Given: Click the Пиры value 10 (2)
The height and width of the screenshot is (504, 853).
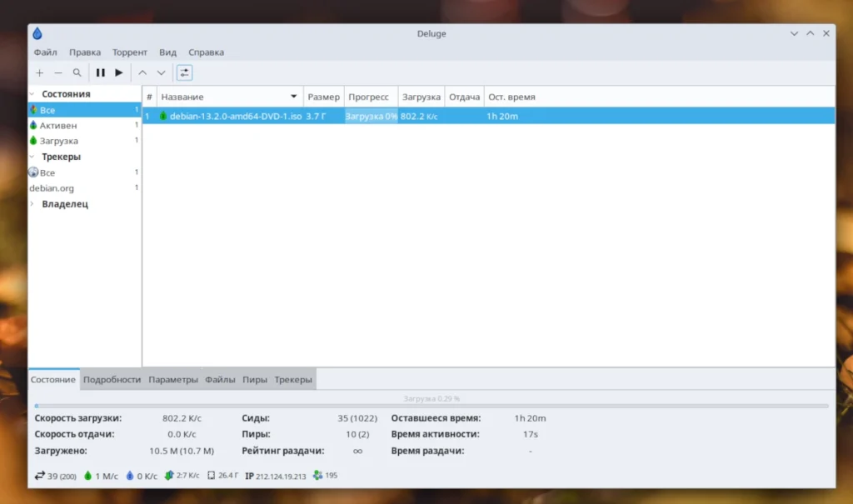Looking at the screenshot, I should coord(357,434).
